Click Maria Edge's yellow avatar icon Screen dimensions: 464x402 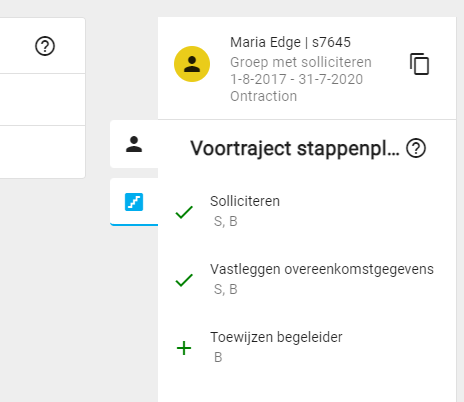click(x=192, y=64)
